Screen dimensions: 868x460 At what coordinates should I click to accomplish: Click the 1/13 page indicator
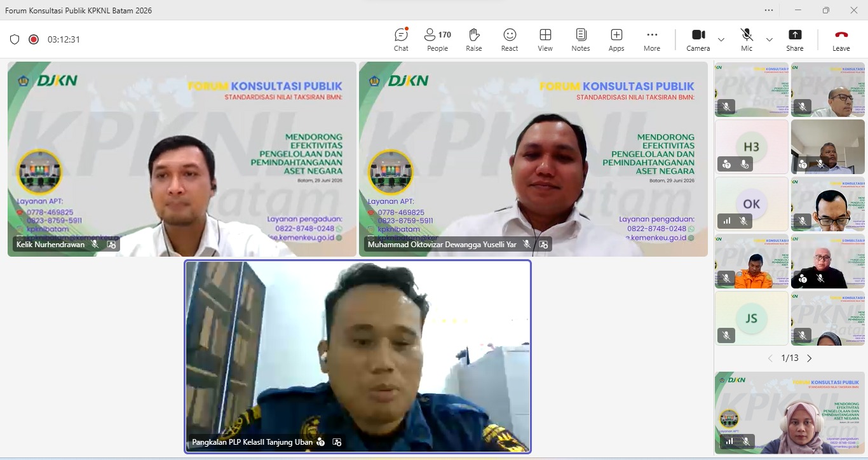click(x=790, y=358)
